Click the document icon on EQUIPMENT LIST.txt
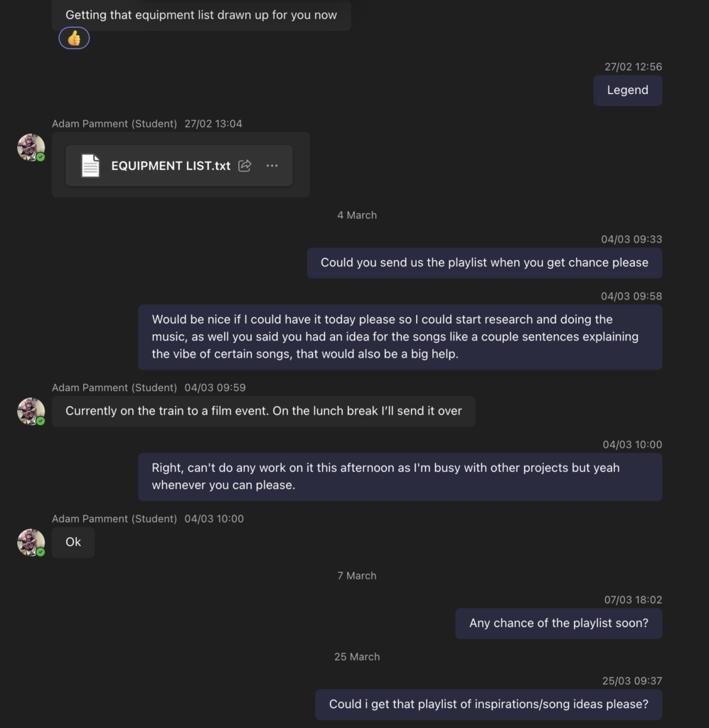Viewport: 709px width, 728px height. (x=90, y=166)
